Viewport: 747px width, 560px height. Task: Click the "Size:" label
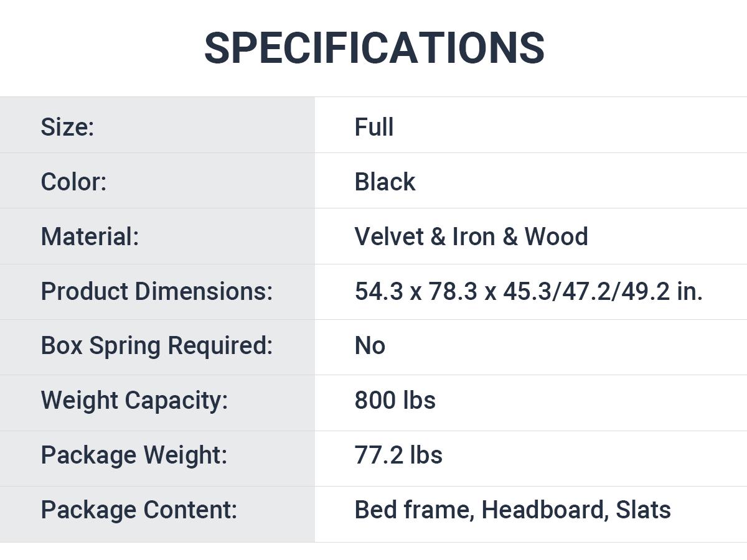pyautogui.click(x=67, y=127)
